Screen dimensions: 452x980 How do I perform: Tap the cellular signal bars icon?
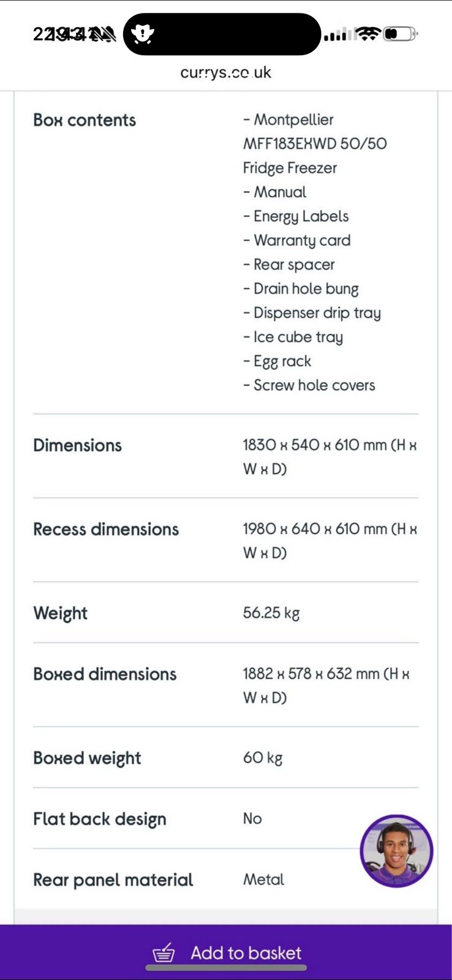(337, 35)
